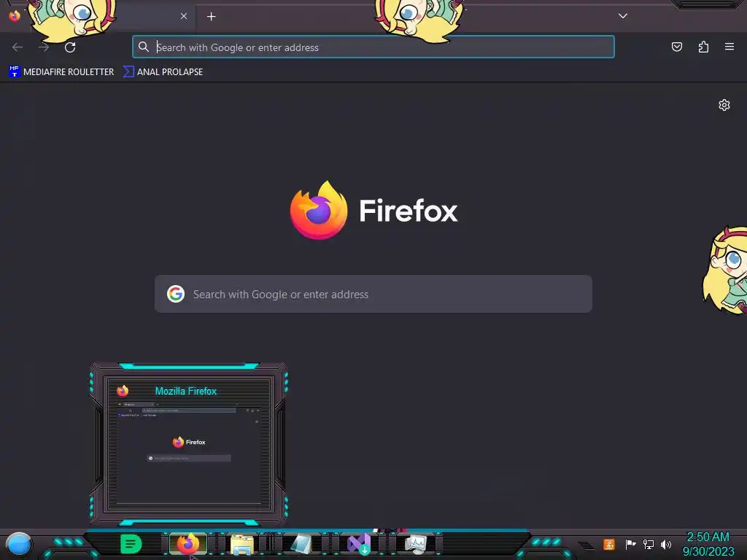This screenshot has width=747, height=560.
Task: Open the MEDIAFIRE ROULETTER bookmark
Action: coord(61,72)
